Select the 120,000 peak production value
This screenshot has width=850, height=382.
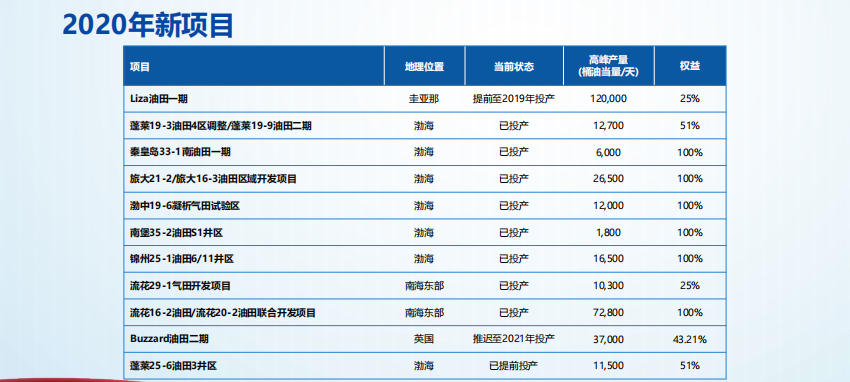tap(609, 99)
